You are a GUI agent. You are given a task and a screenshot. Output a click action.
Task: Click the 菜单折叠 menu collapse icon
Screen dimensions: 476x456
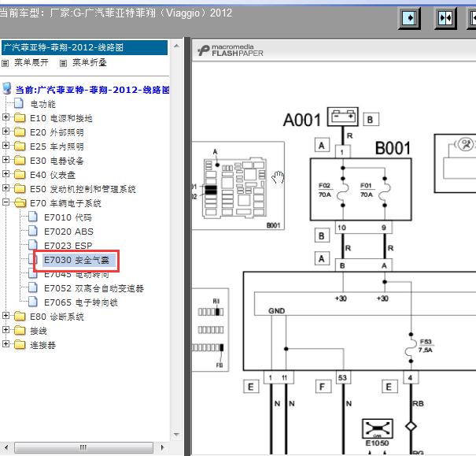(x=63, y=63)
